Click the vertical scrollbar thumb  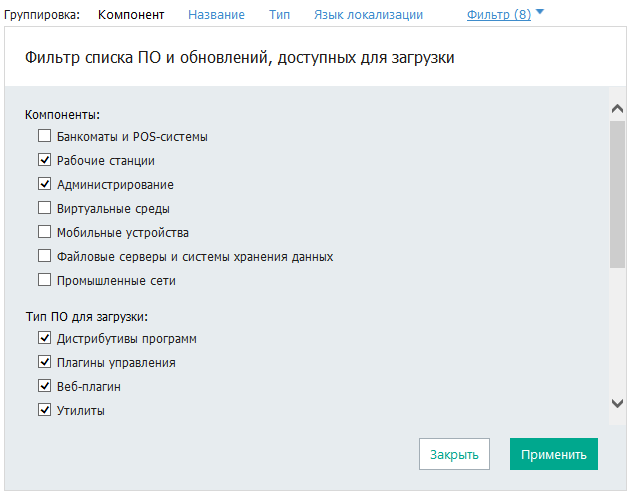[x=617, y=194]
